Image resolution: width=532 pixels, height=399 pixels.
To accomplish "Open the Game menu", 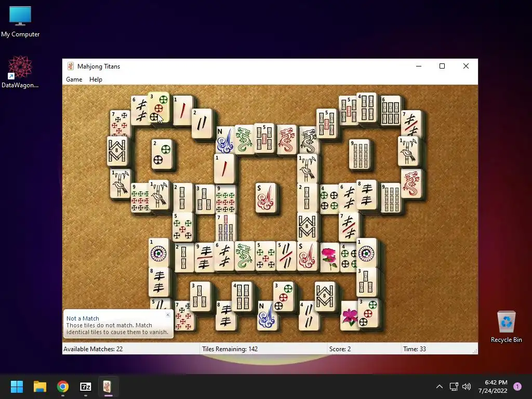I will click(74, 79).
